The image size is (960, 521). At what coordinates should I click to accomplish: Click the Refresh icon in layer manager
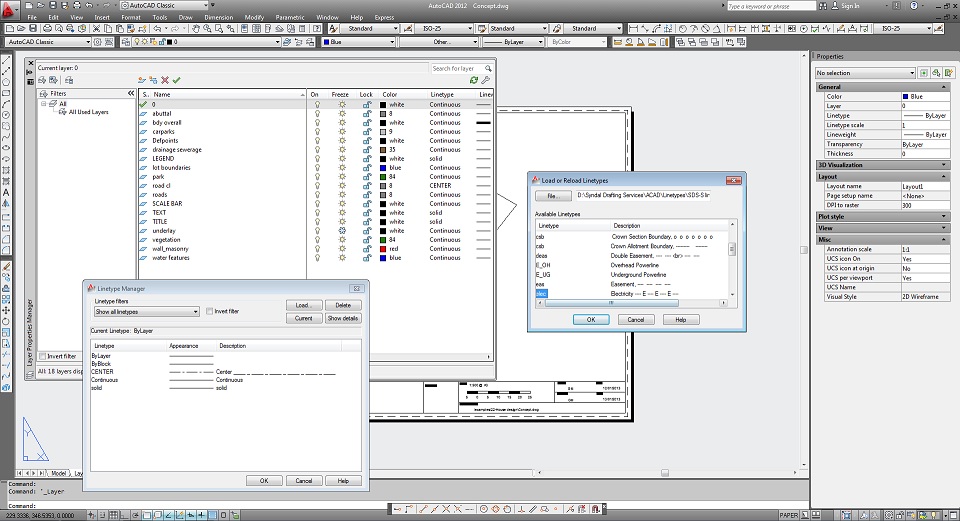tap(474, 80)
